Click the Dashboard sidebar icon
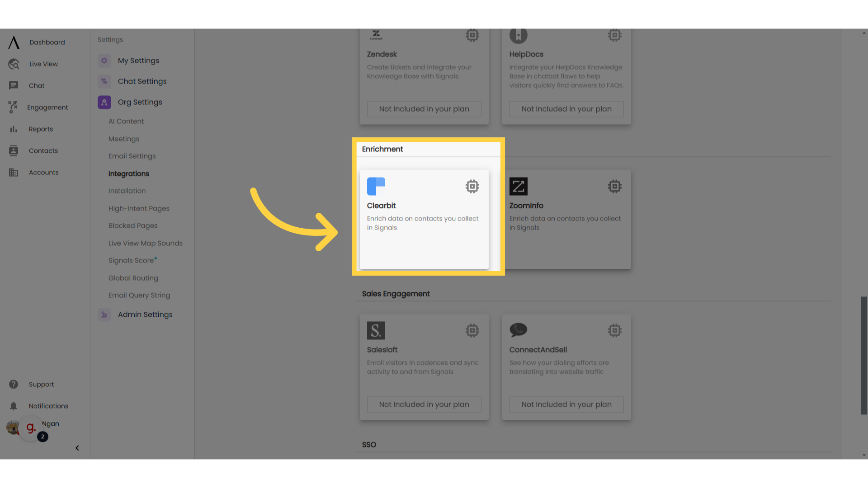The height and width of the screenshot is (488, 868). [13, 42]
